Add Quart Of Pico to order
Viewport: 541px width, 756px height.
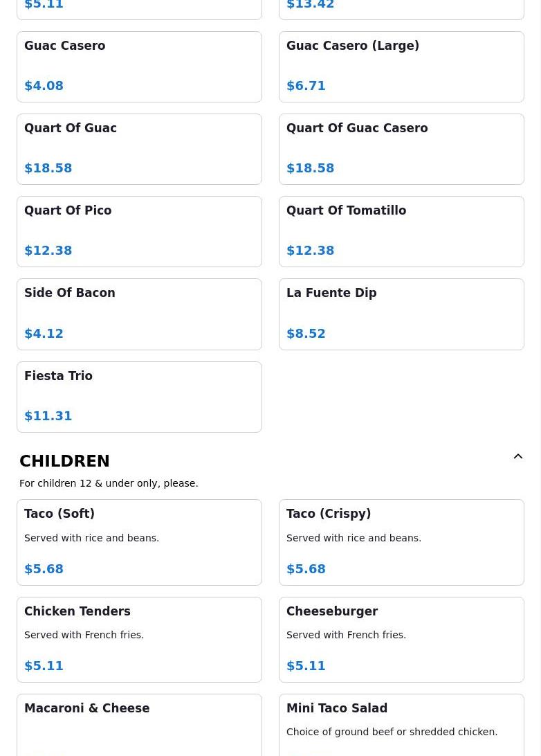139,231
